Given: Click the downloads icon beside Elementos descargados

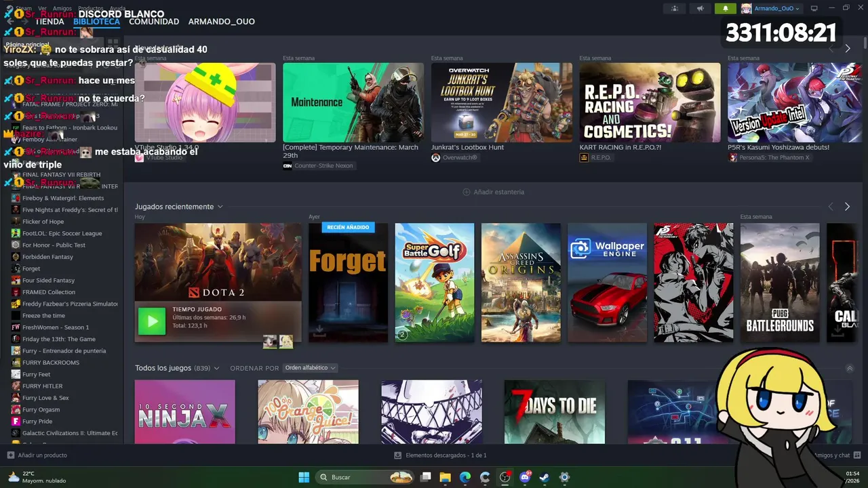Looking at the screenshot, I should click(398, 455).
